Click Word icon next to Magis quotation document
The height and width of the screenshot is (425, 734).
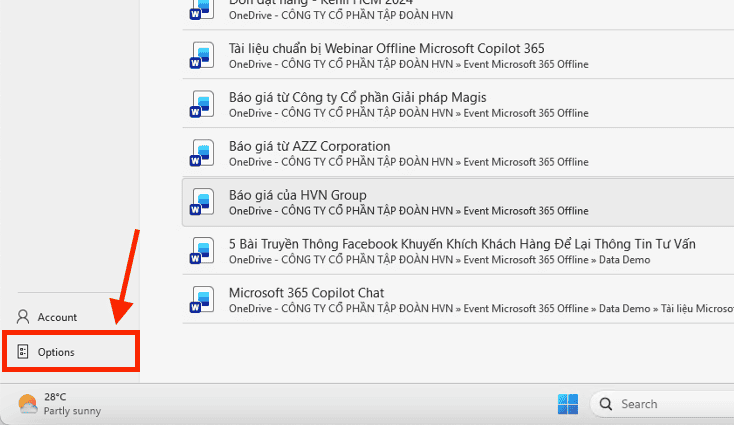(x=202, y=104)
